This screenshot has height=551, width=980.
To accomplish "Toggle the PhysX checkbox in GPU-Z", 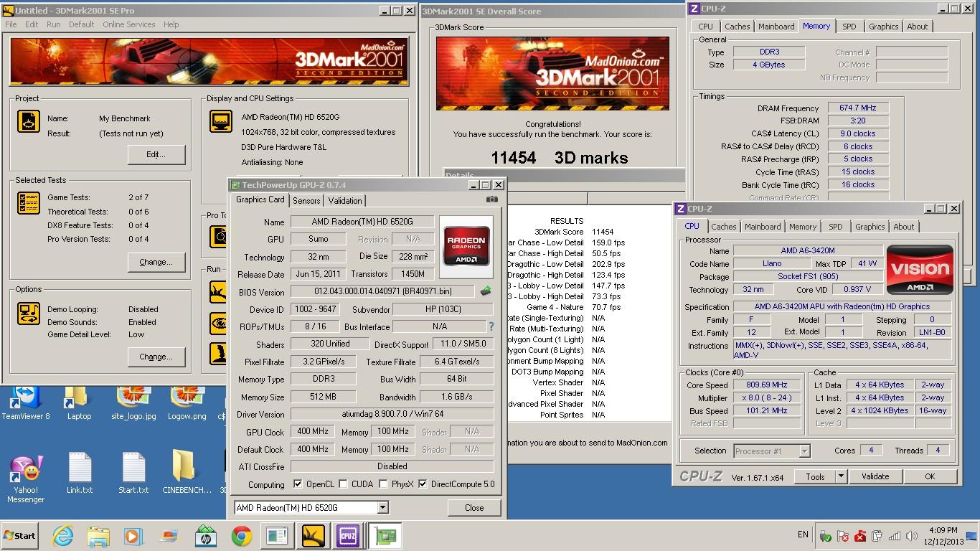I will pos(384,484).
